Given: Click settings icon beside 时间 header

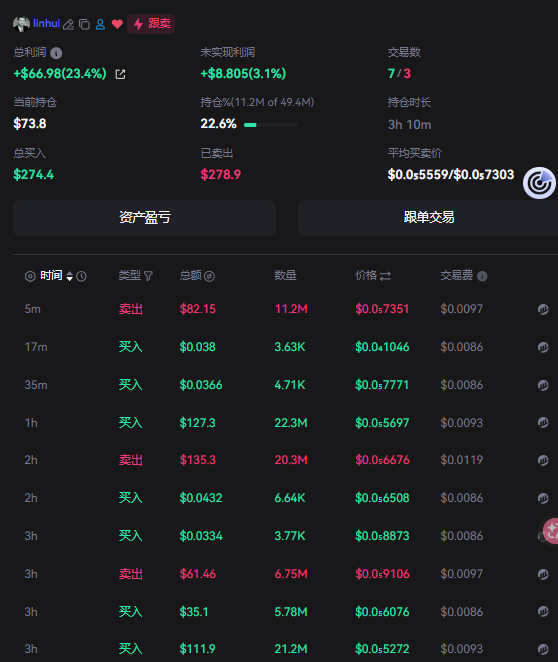Looking at the screenshot, I should point(30,276).
